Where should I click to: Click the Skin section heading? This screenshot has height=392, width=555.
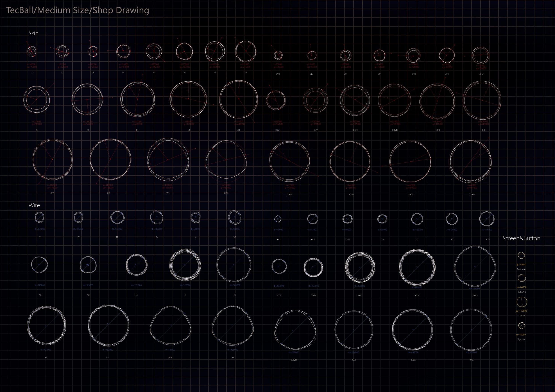[x=33, y=33]
